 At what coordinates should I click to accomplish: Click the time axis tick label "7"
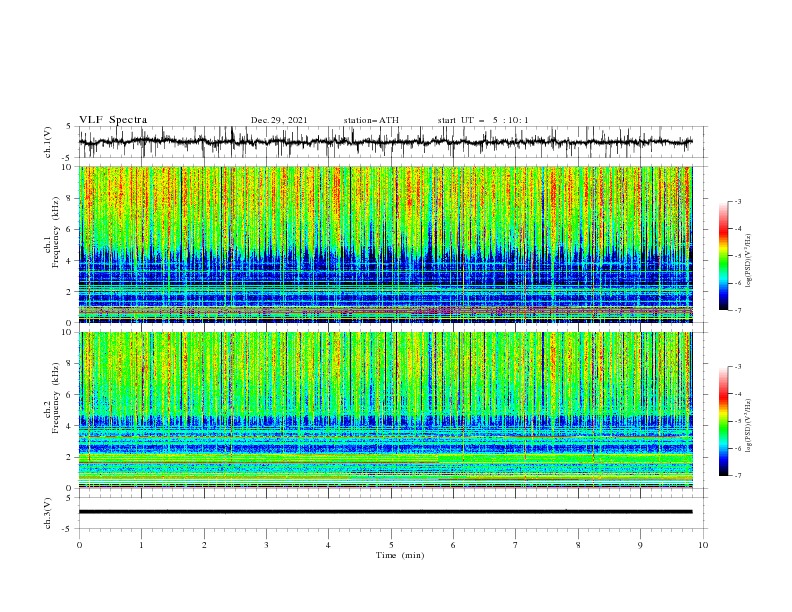point(516,545)
